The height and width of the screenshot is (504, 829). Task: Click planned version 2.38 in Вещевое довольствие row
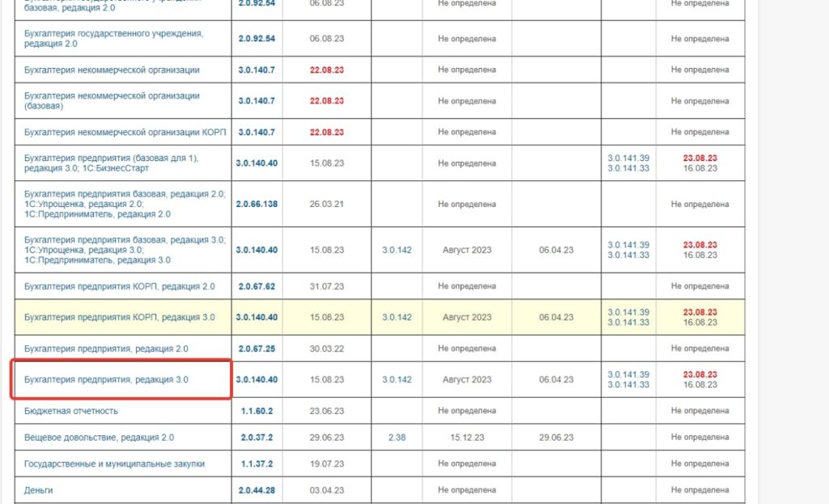(397, 438)
